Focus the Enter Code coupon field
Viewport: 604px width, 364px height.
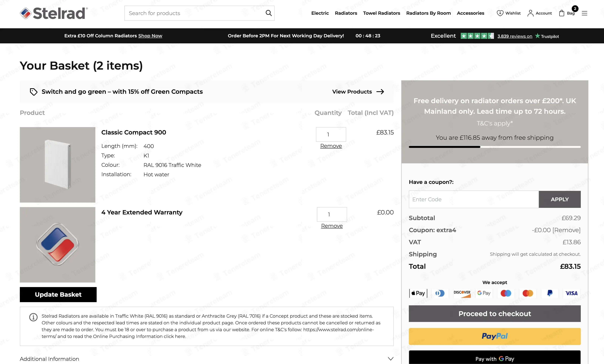point(473,199)
